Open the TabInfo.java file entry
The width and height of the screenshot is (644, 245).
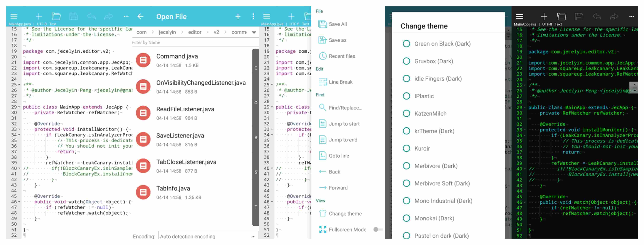coord(173,188)
